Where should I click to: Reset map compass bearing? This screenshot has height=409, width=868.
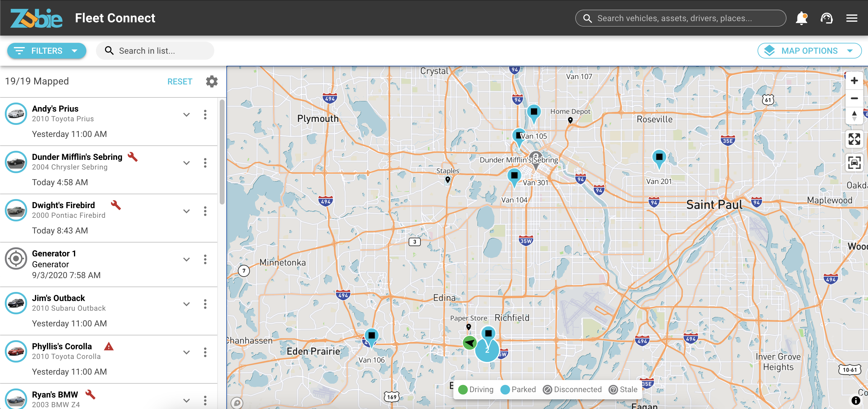click(x=854, y=116)
